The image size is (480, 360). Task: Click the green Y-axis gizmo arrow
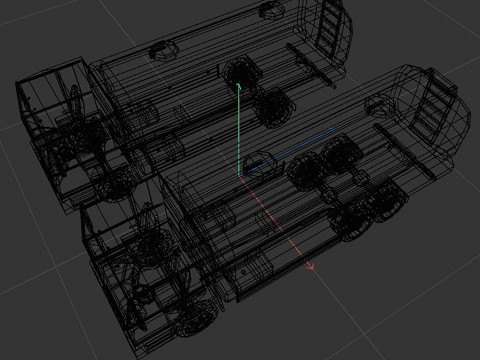pyautogui.click(x=239, y=129)
